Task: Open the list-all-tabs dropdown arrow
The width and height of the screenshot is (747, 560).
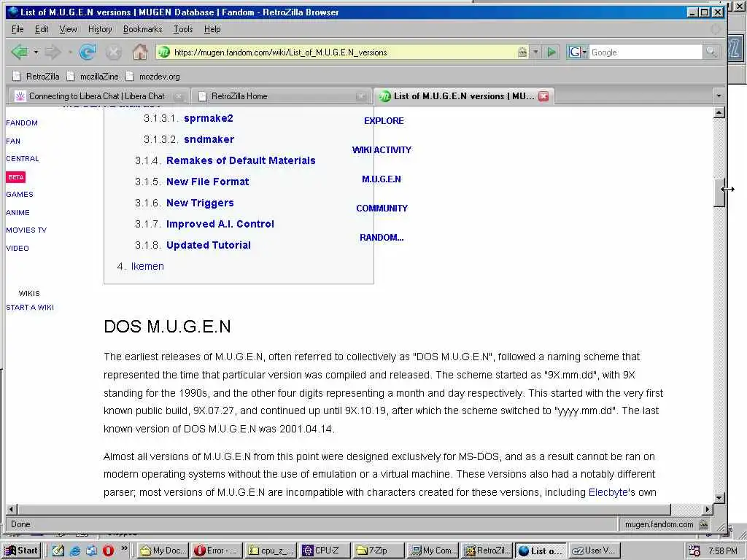Action: coord(719,96)
